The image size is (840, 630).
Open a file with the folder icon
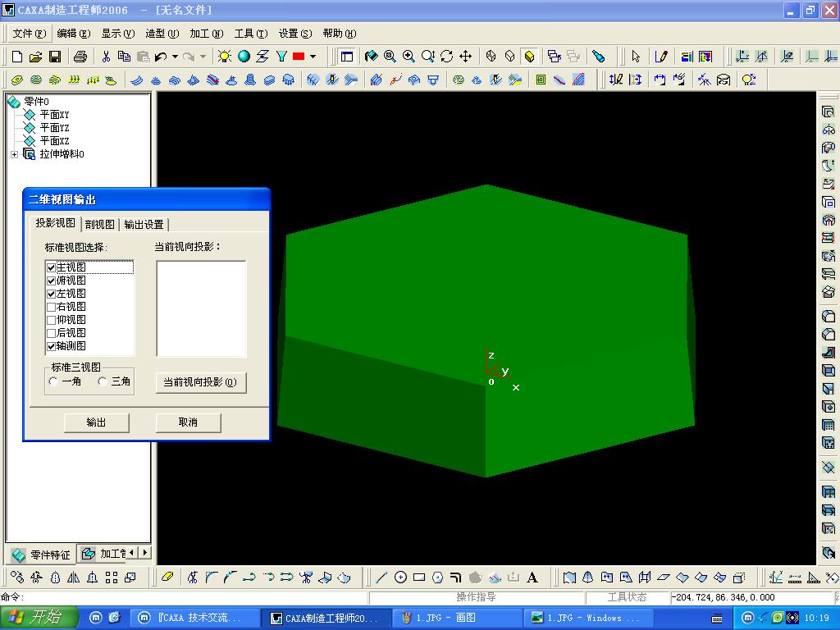[x=35, y=57]
